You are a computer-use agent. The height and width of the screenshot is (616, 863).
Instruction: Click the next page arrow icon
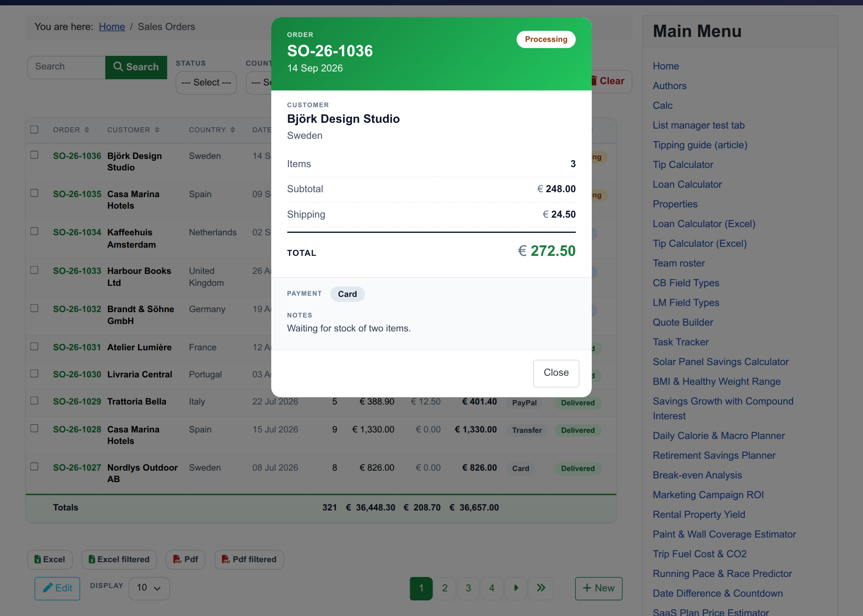516,588
